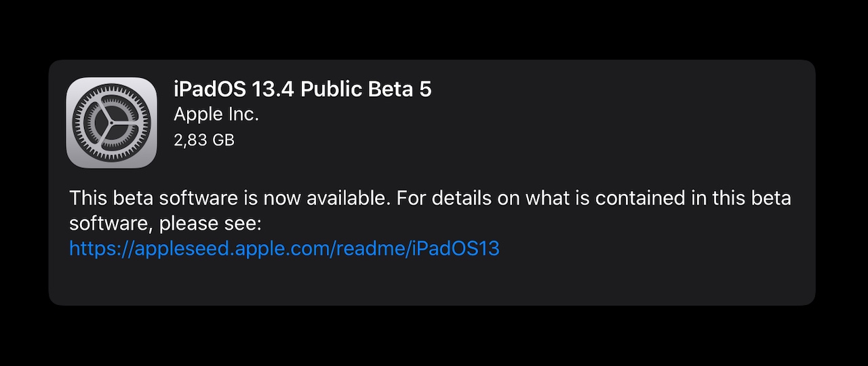Tap the center hub of the gear icon
The width and height of the screenshot is (868, 366).
(112, 123)
